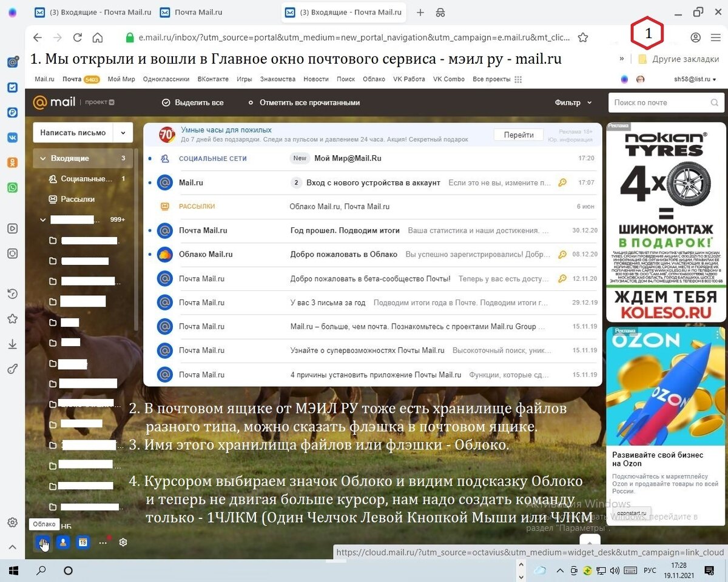Toggle the Выделить все selection control
Viewport: 728px width, 582px height.
165,102
